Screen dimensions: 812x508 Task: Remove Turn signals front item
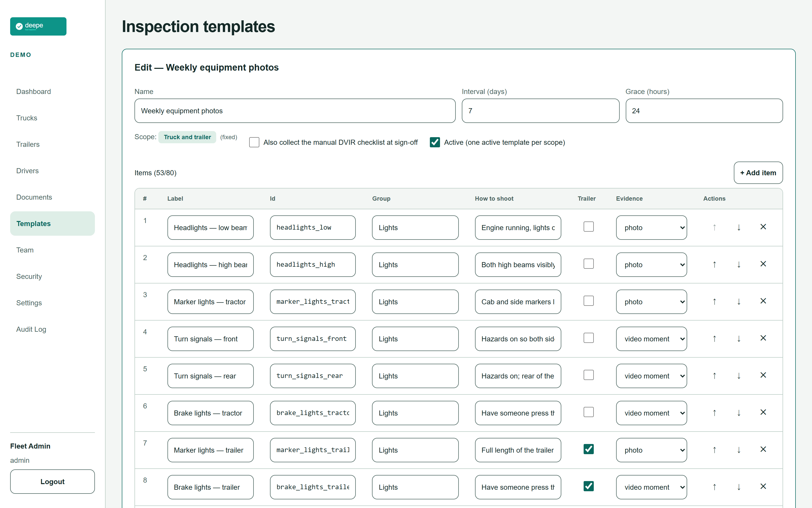tap(763, 338)
